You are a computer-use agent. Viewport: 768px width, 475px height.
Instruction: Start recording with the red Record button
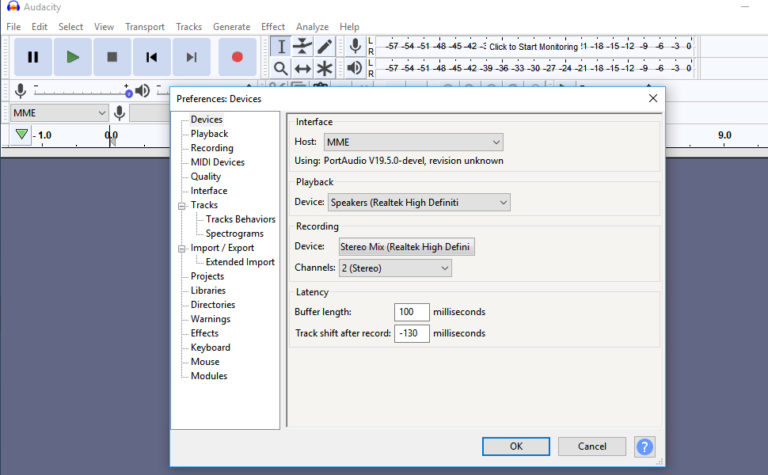[237, 57]
